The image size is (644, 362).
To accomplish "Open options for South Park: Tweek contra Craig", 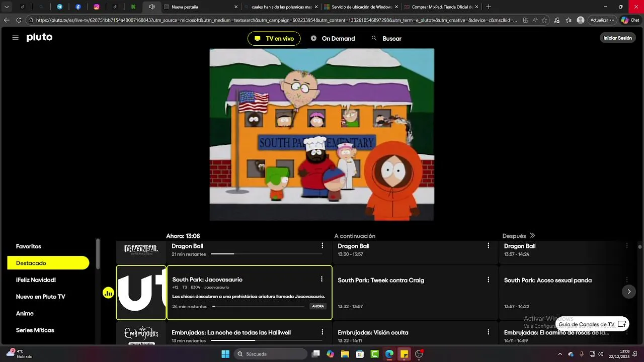I will pos(488,280).
